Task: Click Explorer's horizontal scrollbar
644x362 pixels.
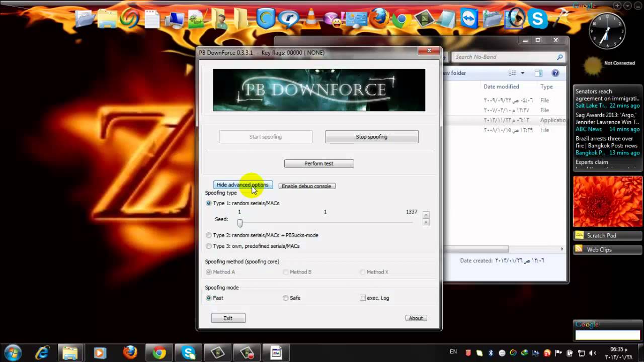Action: 475,249
